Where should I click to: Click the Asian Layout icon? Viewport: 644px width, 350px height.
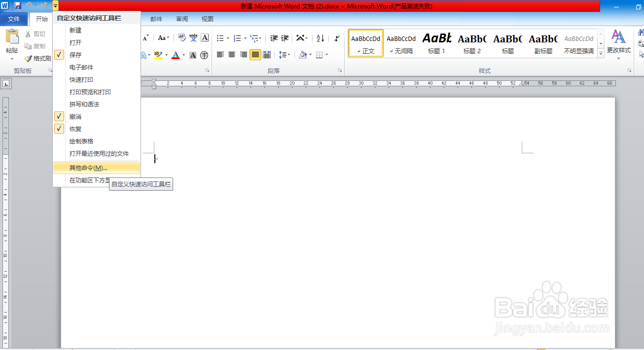click(x=301, y=38)
